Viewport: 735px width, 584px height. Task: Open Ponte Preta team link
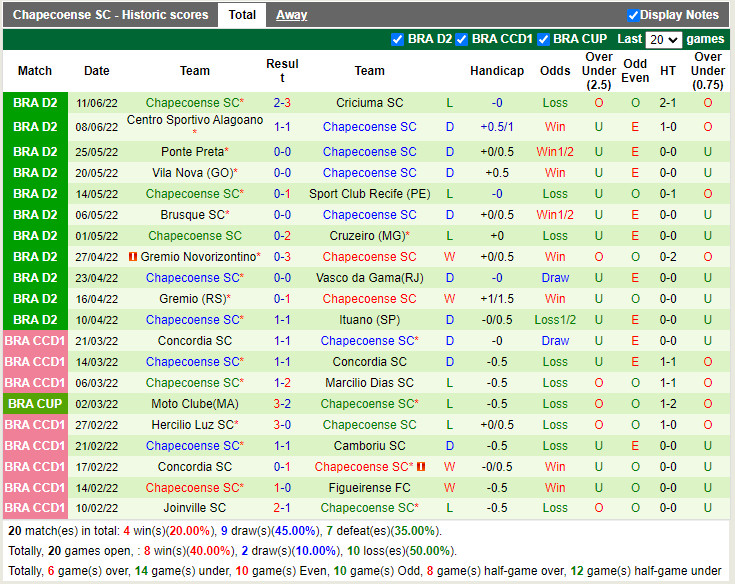click(x=192, y=152)
